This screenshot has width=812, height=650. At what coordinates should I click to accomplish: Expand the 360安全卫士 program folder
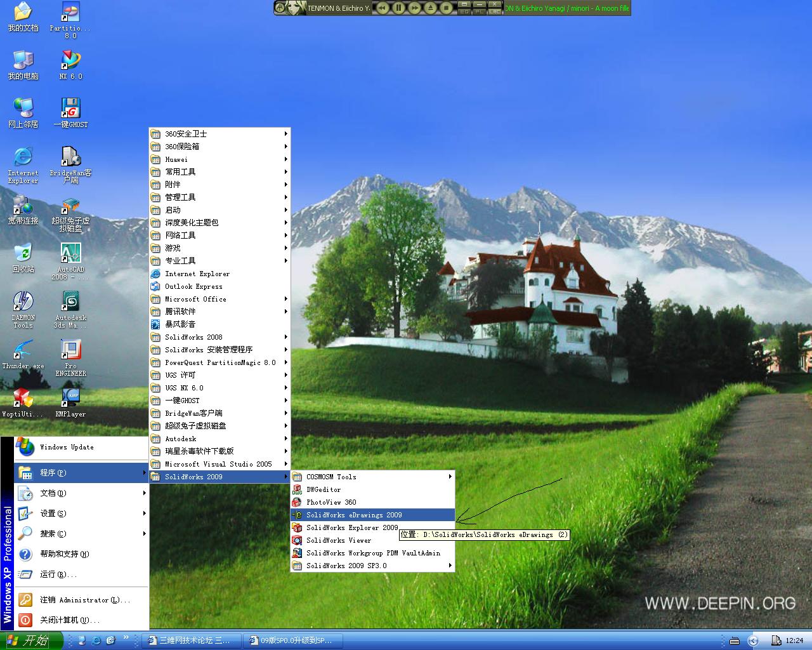click(219, 134)
